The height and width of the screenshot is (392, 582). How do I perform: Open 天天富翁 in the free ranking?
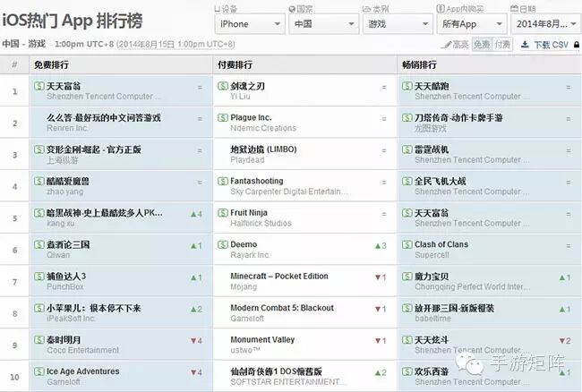pos(64,87)
